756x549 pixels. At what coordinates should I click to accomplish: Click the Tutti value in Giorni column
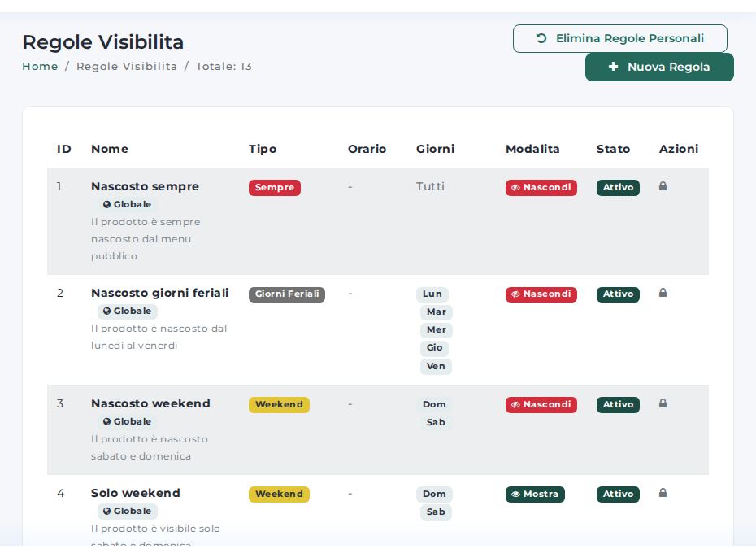(430, 187)
